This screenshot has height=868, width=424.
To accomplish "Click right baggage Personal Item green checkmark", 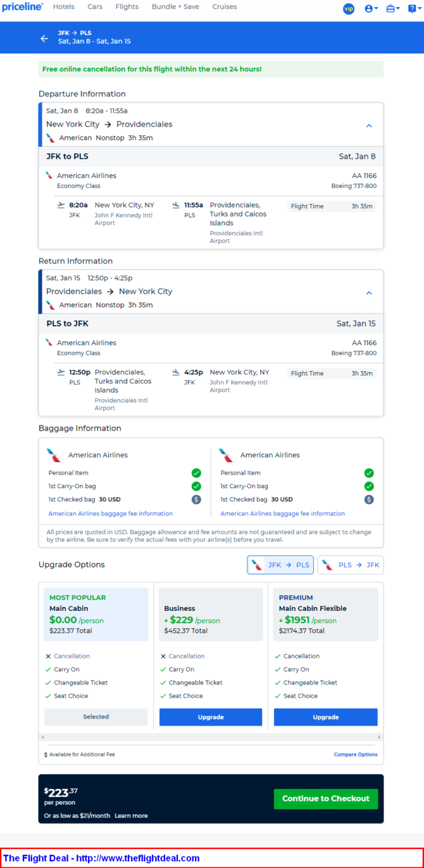I will pyautogui.click(x=369, y=473).
